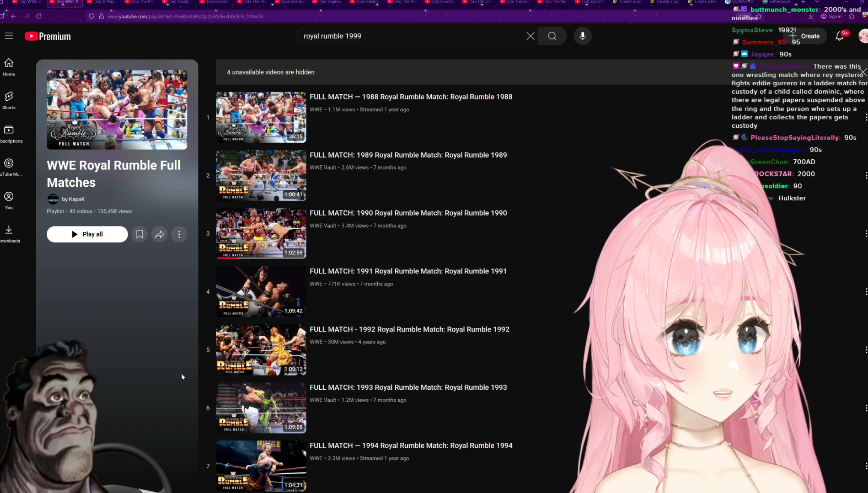This screenshot has height=493, width=868.
Task: Click 'Playlist · 40 videos · 135,498 views' text
Action: coord(89,211)
